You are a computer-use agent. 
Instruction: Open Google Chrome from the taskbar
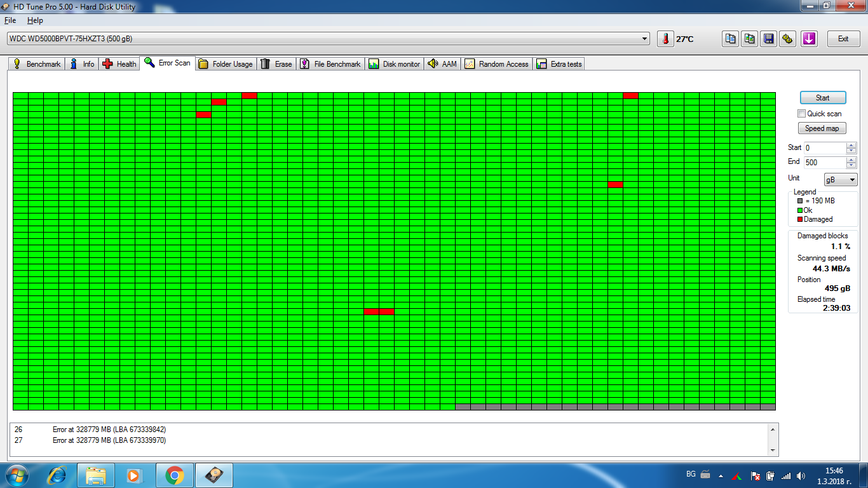174,475
